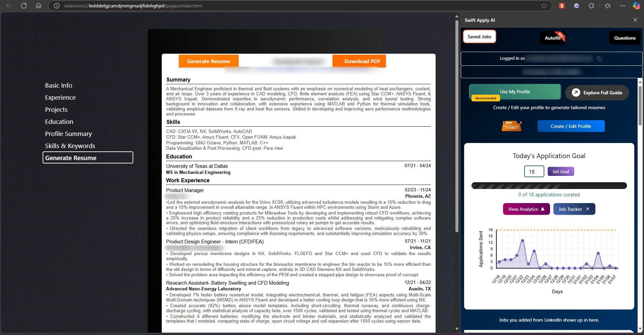Image resolution: width=644 pixels, height=335 pixels.
Task: Open the Experience section
Action: pos(60,98)
